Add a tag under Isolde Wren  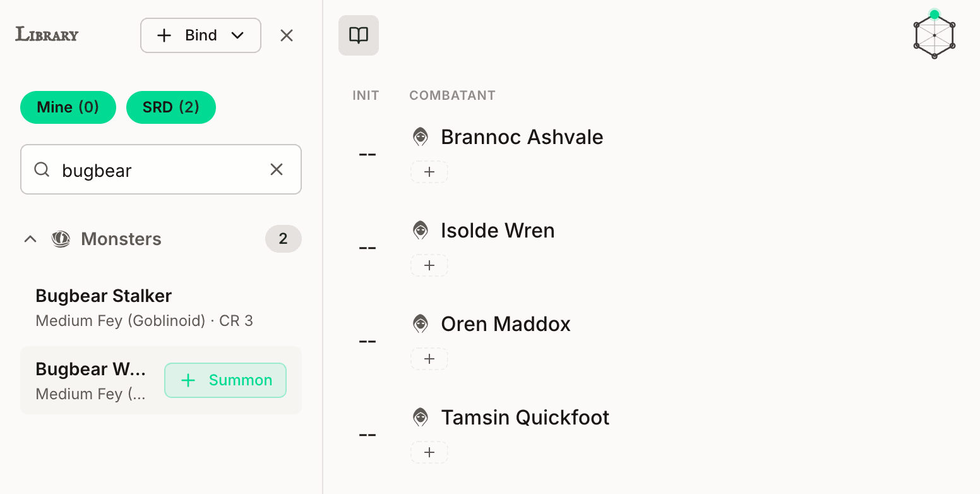[x=429, y=265]
